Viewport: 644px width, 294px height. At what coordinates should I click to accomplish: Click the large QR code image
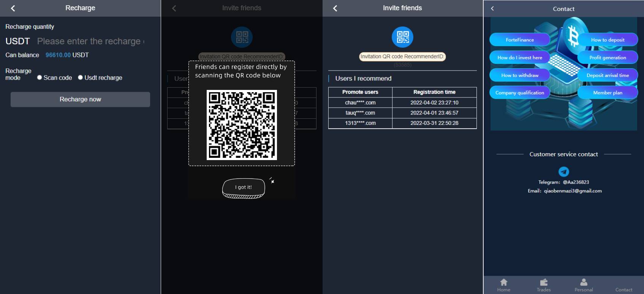pos(242,125)
